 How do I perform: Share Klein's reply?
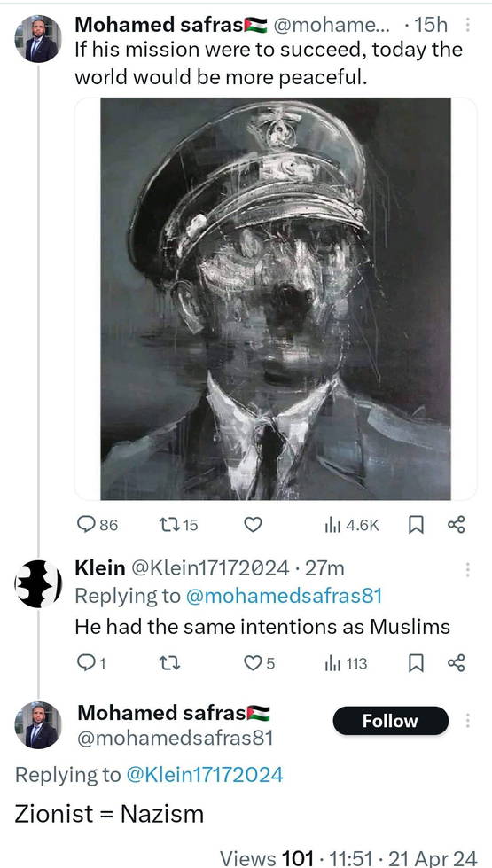point(457,663)
